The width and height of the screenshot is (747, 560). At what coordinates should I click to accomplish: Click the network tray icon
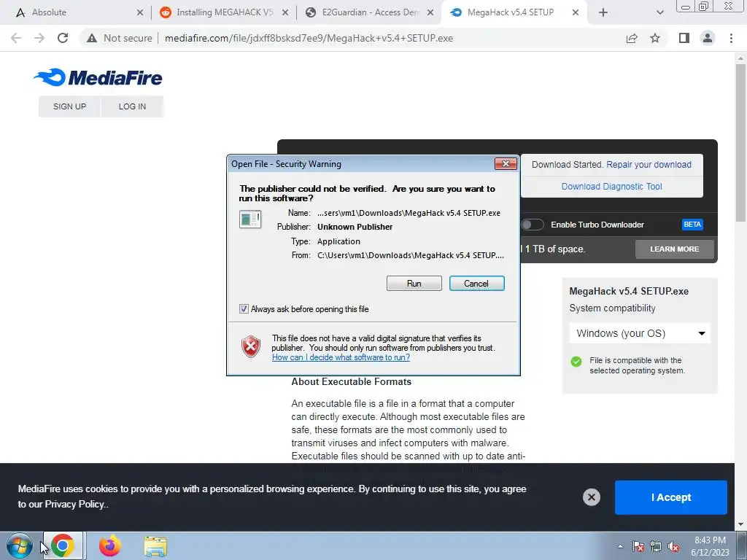[656, 546]
